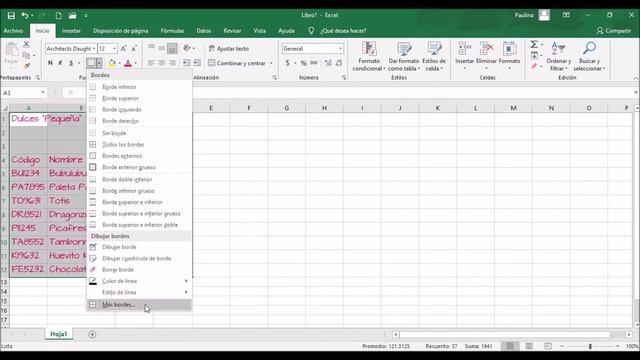Switch to Page Layout view in status bar
This screenshot has width=640, height=360.
click(x=529, y=346)
